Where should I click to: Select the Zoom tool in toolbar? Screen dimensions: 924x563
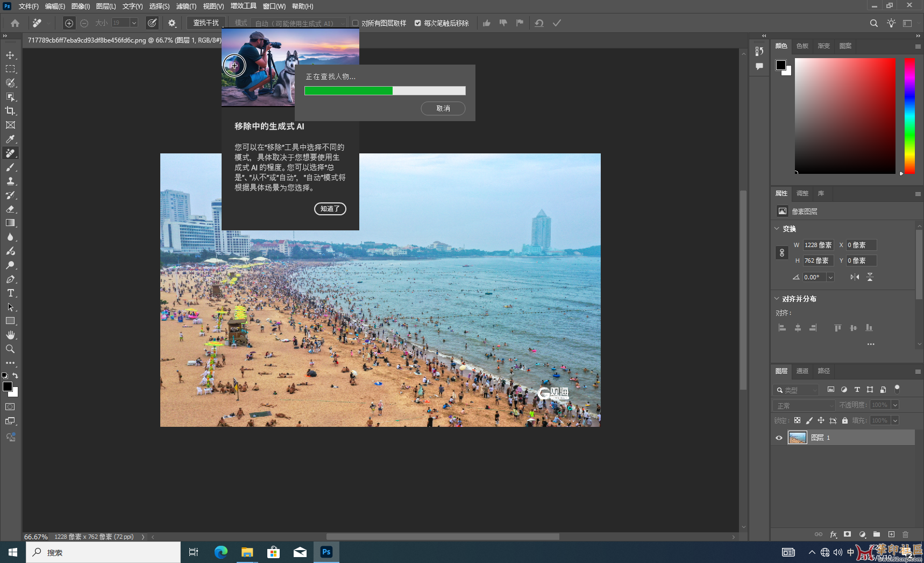(10, 349)
